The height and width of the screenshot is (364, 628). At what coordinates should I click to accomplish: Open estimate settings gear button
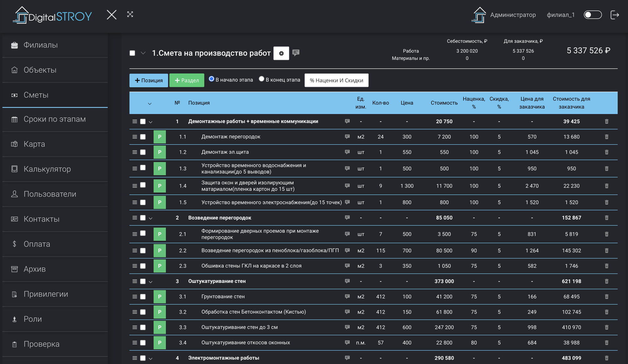tap(281, 53)
